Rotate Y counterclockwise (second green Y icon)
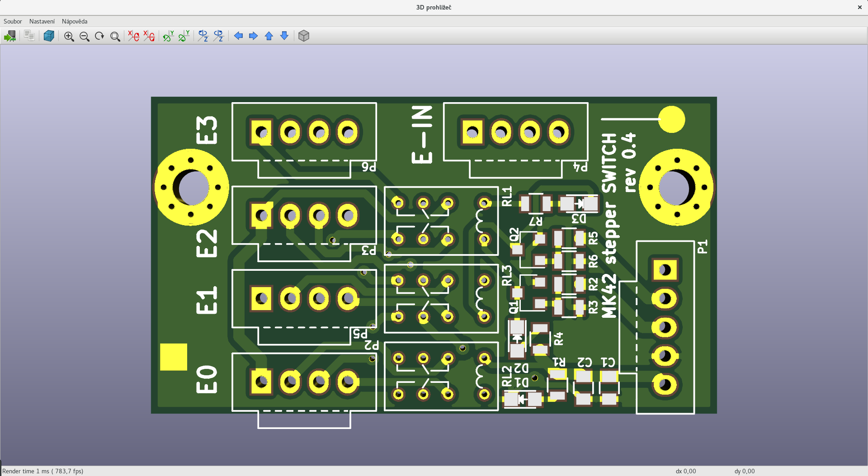Image resolution: width=868 pixels, height=476 pixels. [184, 36]
